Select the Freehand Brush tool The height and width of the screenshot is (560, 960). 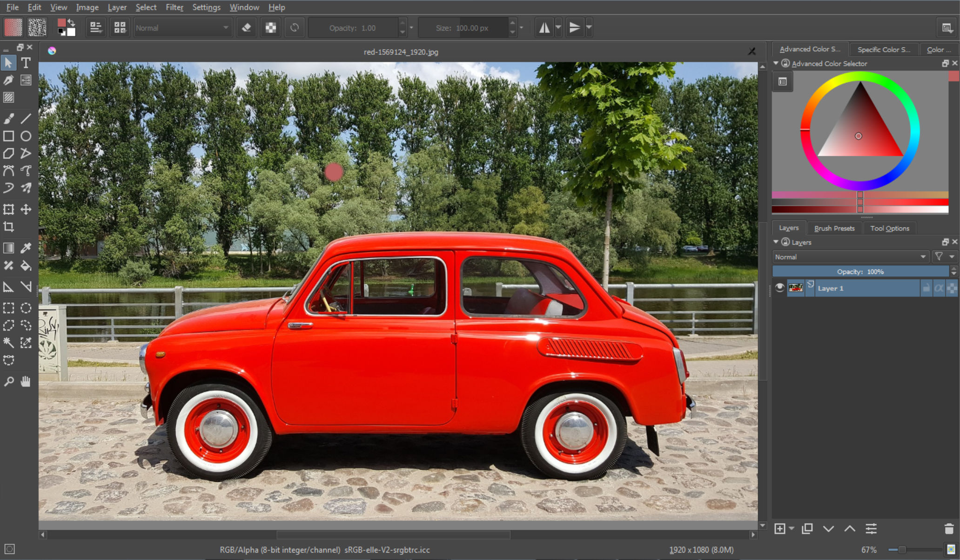(x=8, y=118)
